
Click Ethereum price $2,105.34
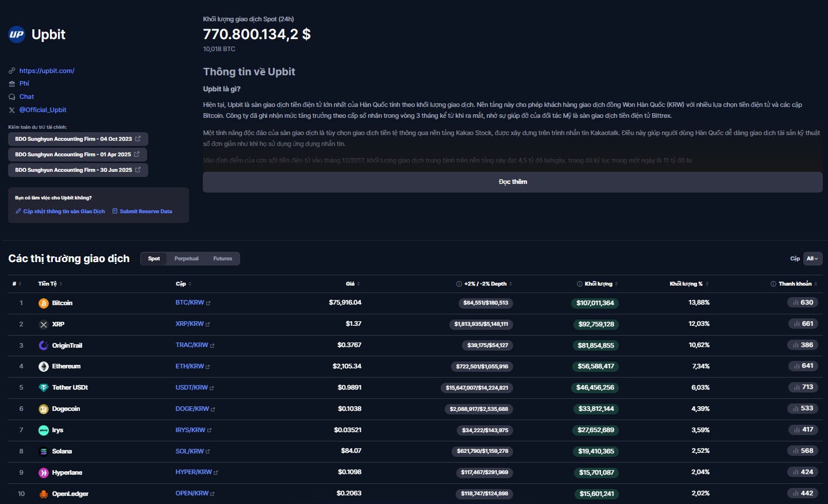tap(347, 367)
